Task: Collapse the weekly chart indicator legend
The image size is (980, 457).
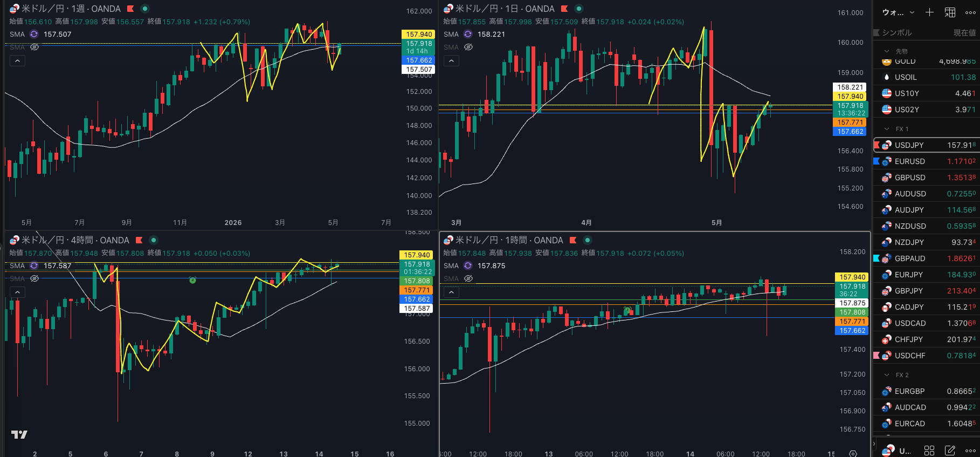Action: click(x=17, y=61)
